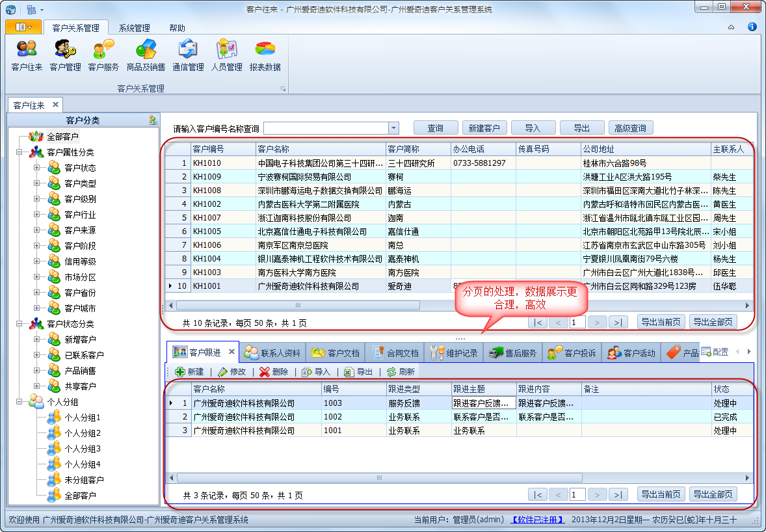Click the 新建客户 button
Screen dimensions: 766x532
point(484,128)
